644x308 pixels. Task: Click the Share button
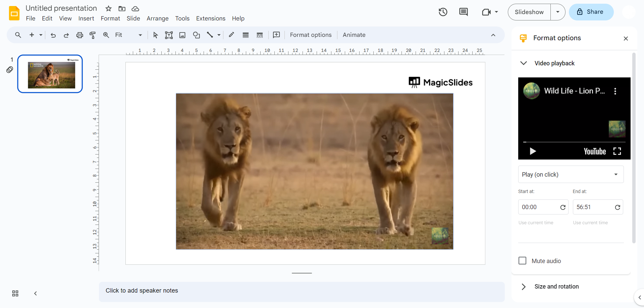pyautogui.click(x=591, y=12)
